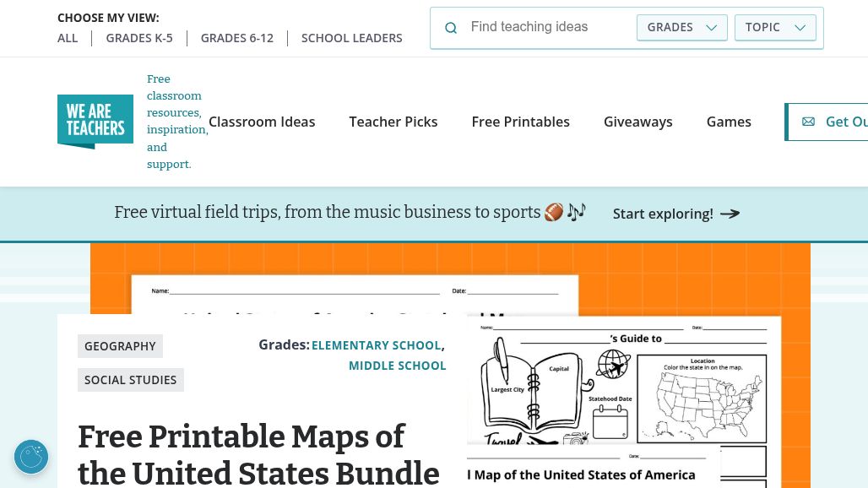Open the cookie preferences icon

(31, 457)
